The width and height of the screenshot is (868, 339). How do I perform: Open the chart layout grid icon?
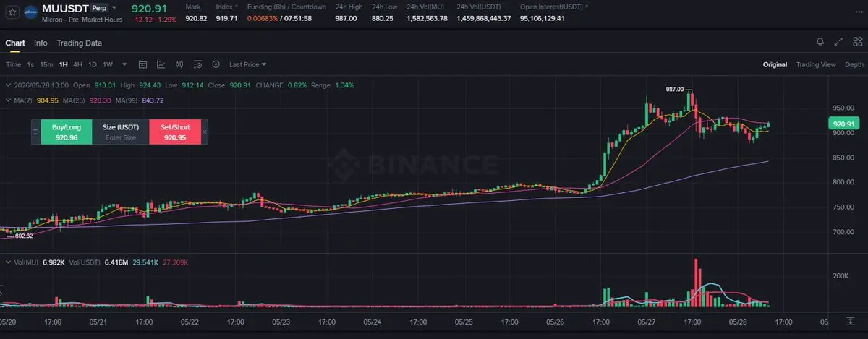857,42
